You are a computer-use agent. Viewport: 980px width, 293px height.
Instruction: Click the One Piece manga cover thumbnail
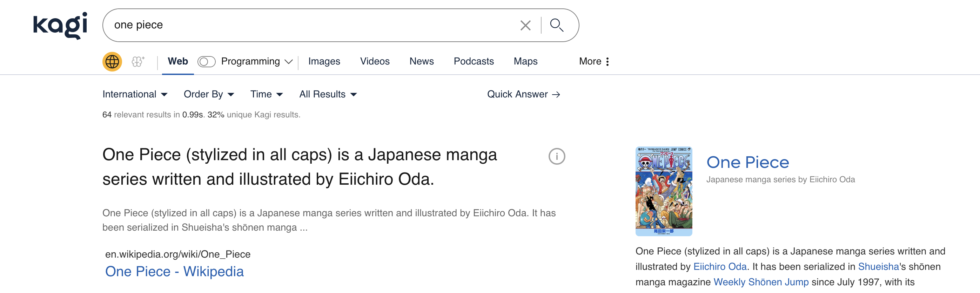pos(664,191)
